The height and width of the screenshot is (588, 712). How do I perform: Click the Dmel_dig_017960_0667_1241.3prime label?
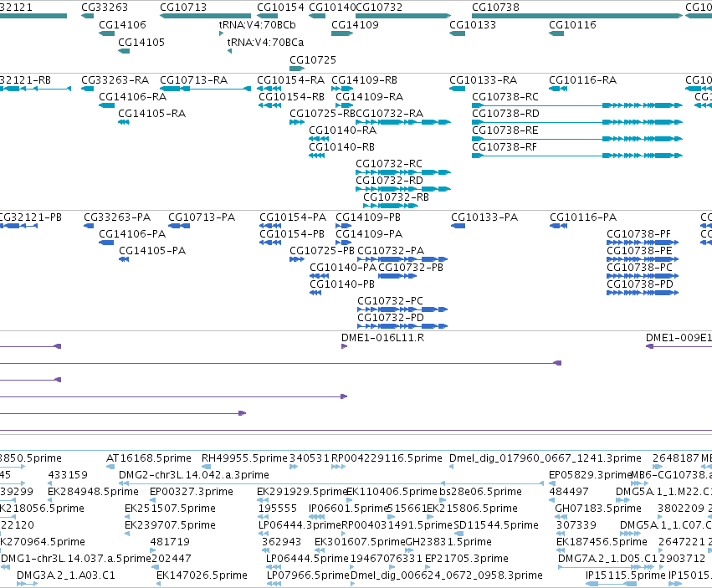coord(546,458)
